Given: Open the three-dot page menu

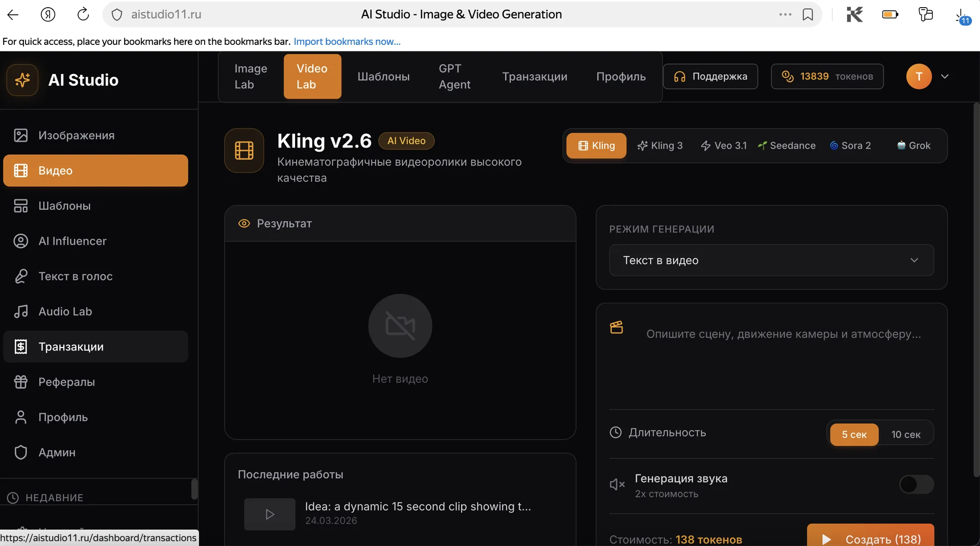Looking at the screenshot, I should (x=786, y=14).
